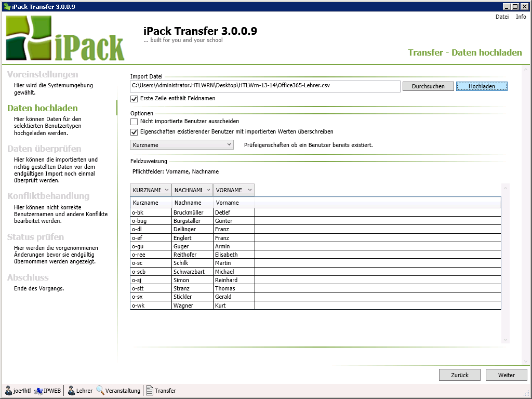Screen dimensions: 532x399
Task: Select the Armin cell
Action: 234,246
